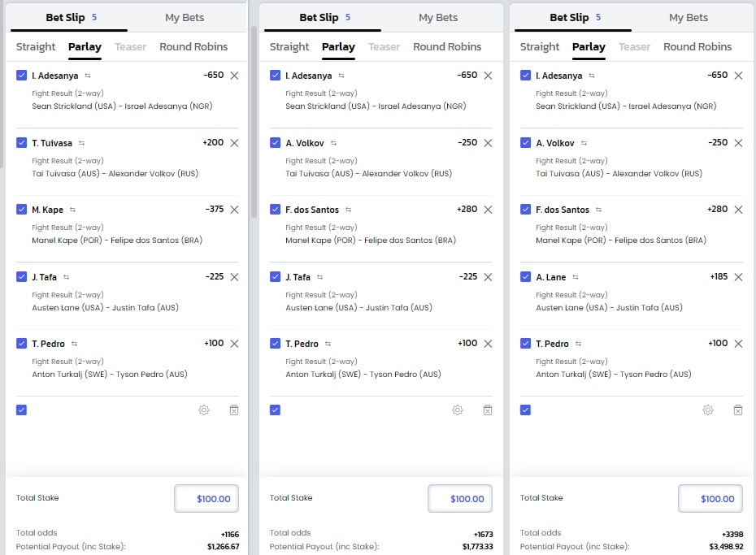Remove F. dos Santos from middle slip
Viewport: 756px width, 555px height.
coord(488,210)
